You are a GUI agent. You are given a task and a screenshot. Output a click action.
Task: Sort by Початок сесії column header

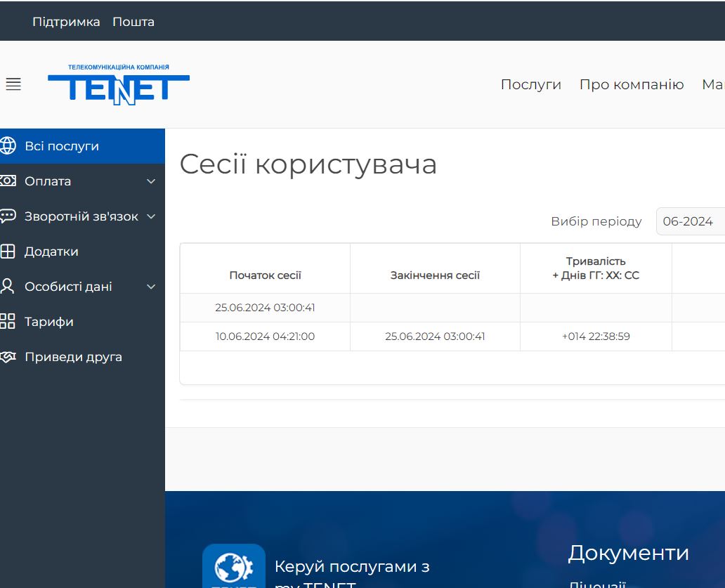point(265,275)
